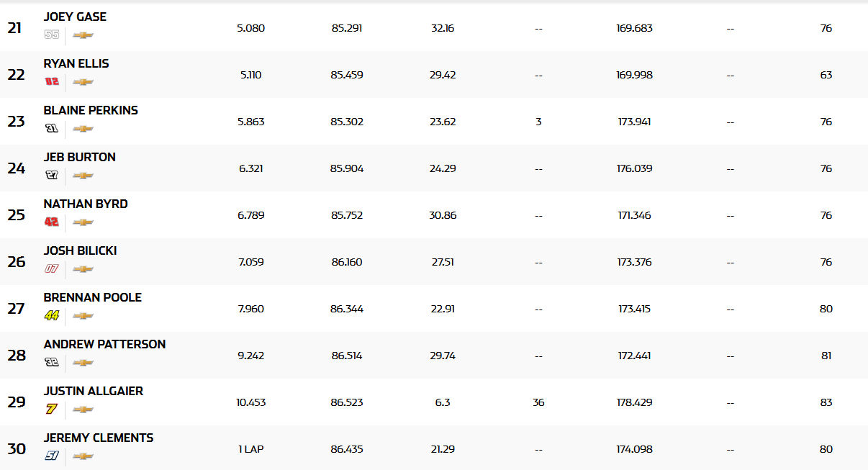Click Brennan Poole's yellow 44 car number icon
The width and height of the screenshot is (868, 470).
pyautogui.click(x=52, y=315)
